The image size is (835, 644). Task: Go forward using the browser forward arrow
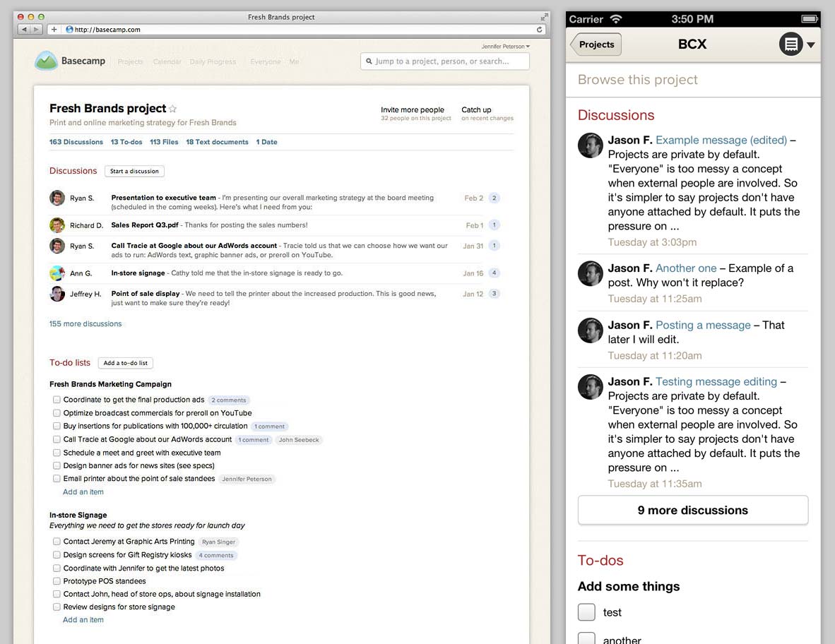pyautogui.click(x=36, y=29)
